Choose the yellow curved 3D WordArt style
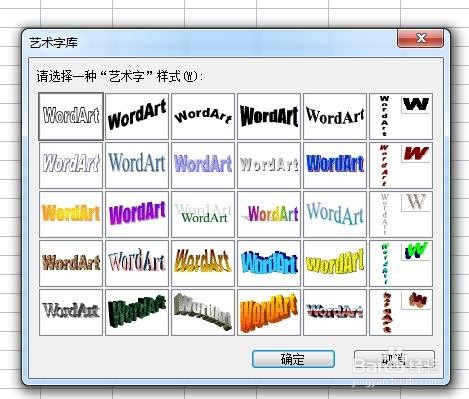This screenshot has width=469, height=399. [335, 263]
